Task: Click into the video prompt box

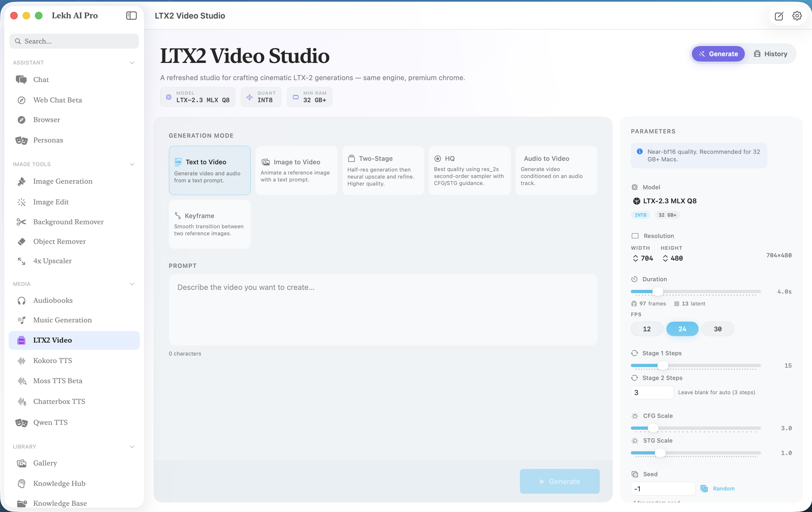Action: pos(383,310)
